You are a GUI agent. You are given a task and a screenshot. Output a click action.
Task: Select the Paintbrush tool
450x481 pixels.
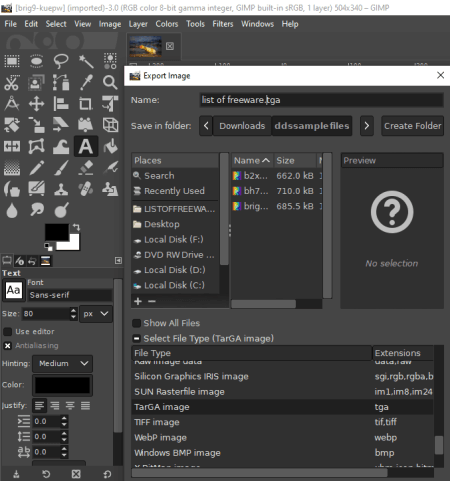coord(61,168)
